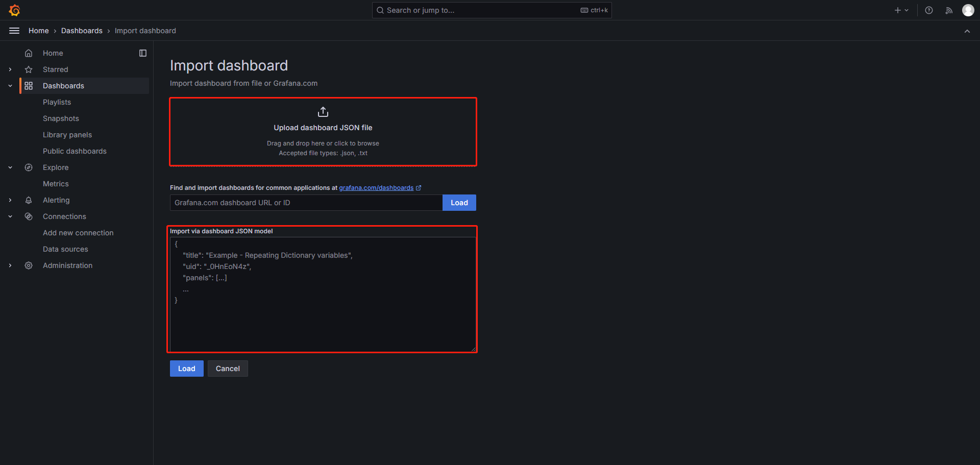Viewport: 980px width, 465px height.
Task: Expand the Starred section chevron
Action: [10, 69]
